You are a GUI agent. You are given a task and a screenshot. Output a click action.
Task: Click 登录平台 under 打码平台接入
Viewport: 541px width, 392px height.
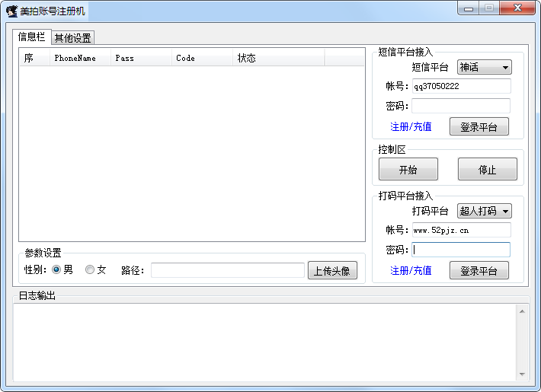click(x=479, y=270)
